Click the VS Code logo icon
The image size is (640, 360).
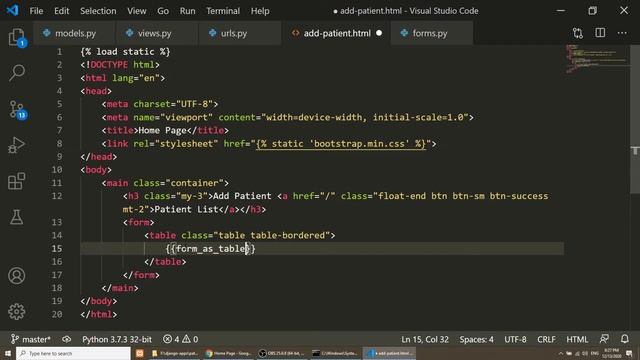pos(12,10)
